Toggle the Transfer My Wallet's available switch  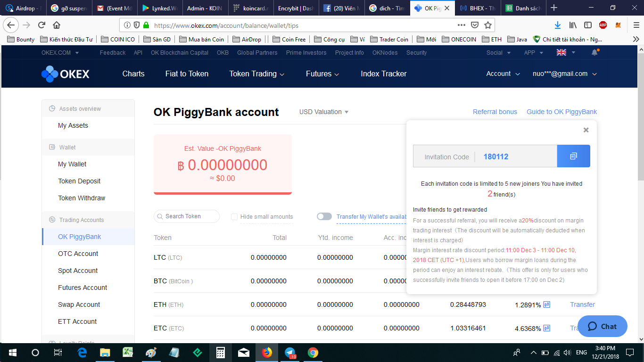[324, 216]
